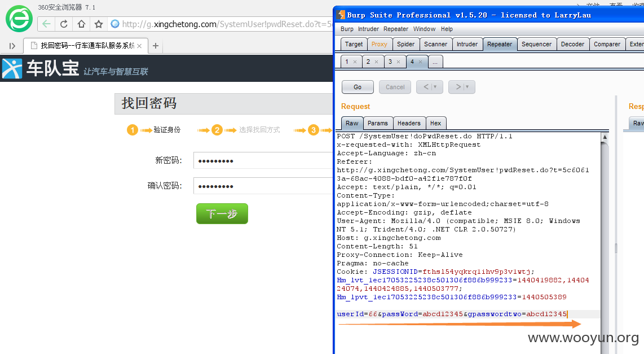This screenshot has width=644, height=354.
Task: Click the Cookie JSESSIONID line in request
Action: (435, 272)
